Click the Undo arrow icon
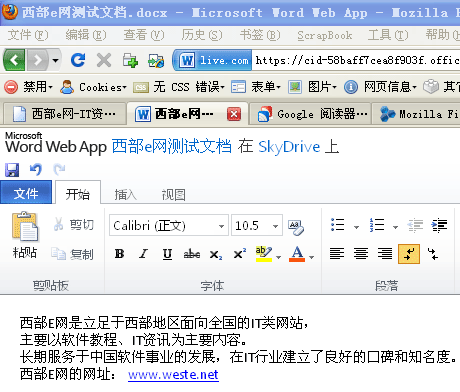The width and height of the screenshot is (460, 392). point(36,170)
